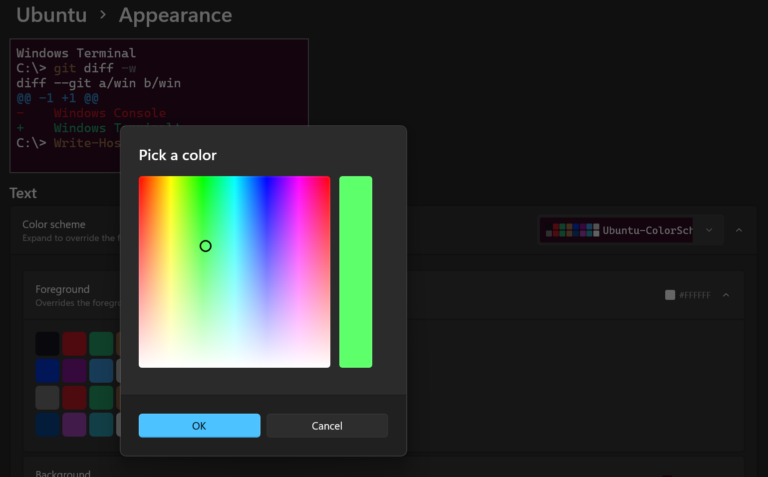Click the #FFFFFF foreground color indicator
Screen dimensions: 768x477
(688, 295)
